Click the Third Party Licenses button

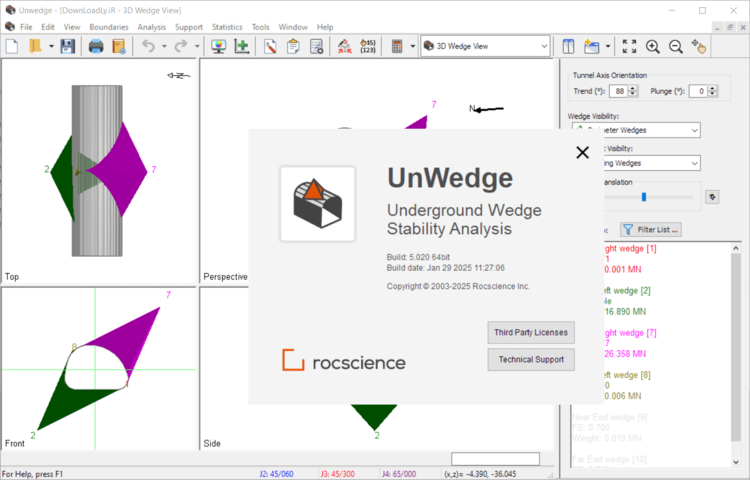[531, 332]
